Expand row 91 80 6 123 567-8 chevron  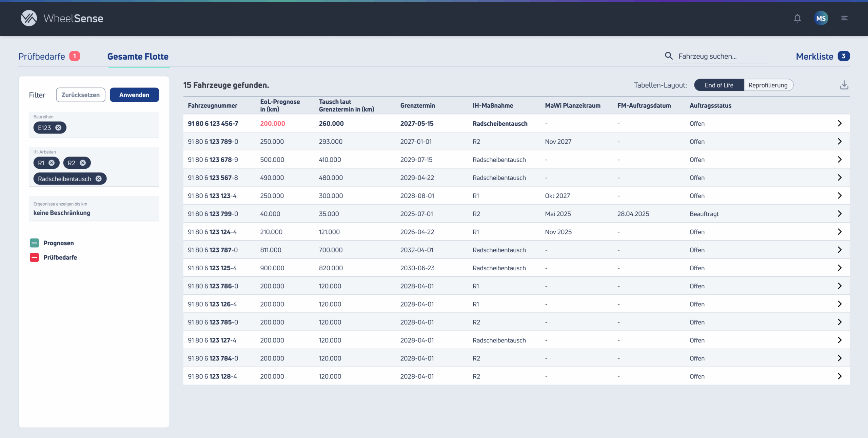point(840,178)
